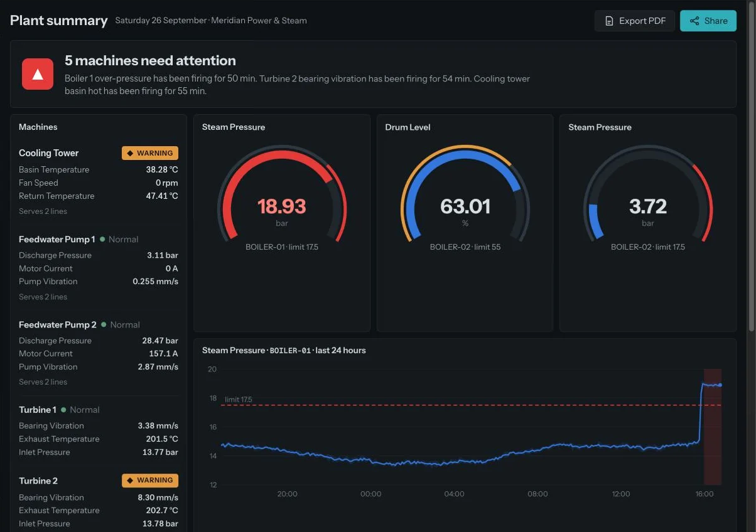The width and height of the screenshot is (756, 532).
Task: Click the 'BOILER-02 · limit 55' gauge label
Action: (465, 247)
